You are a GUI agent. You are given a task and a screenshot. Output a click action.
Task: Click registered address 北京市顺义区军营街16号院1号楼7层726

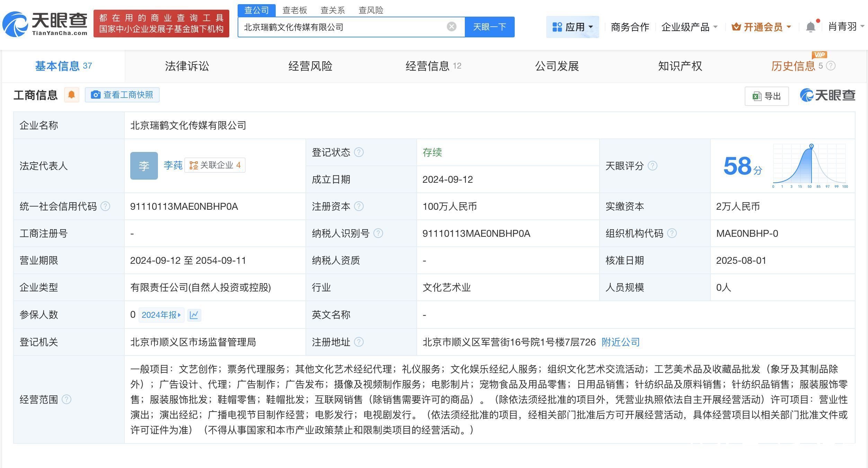pyautogui.click(x=509, y=342)
